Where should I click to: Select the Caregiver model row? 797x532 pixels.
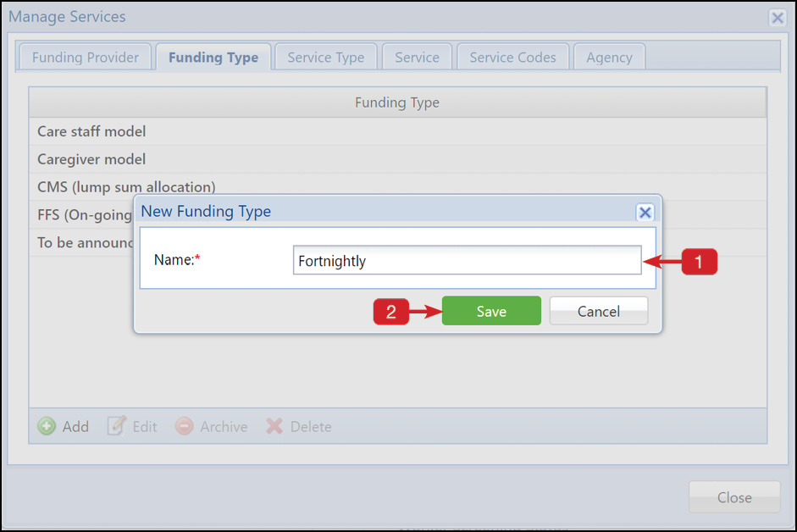(x=397, y=159)
